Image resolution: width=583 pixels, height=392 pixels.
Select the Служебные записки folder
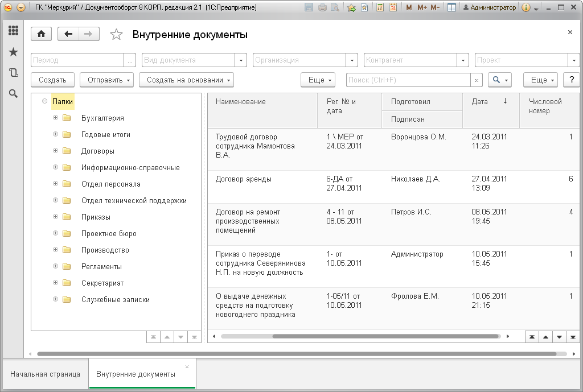115,299
